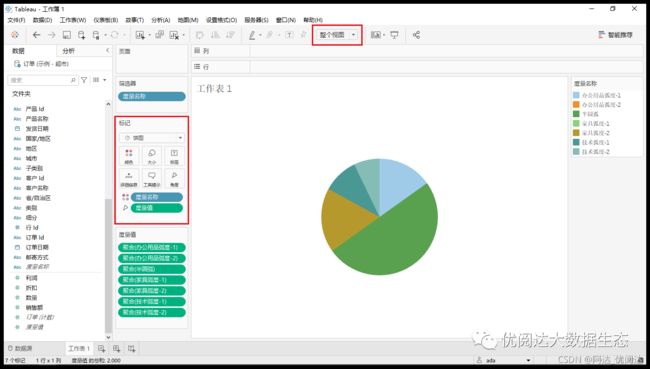Screen dimensions: 650x369
Task: Select the 工作表 1 sheet tab
Action: click(79, 348)
